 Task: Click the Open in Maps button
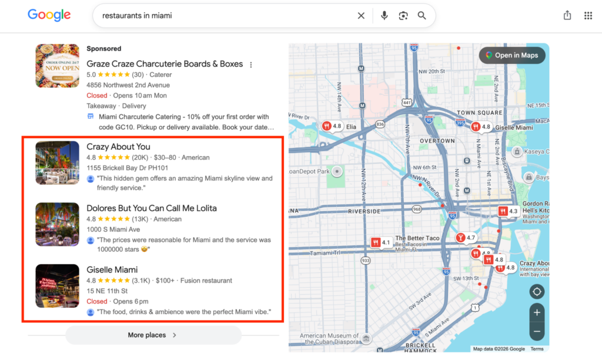pos(512,55)
